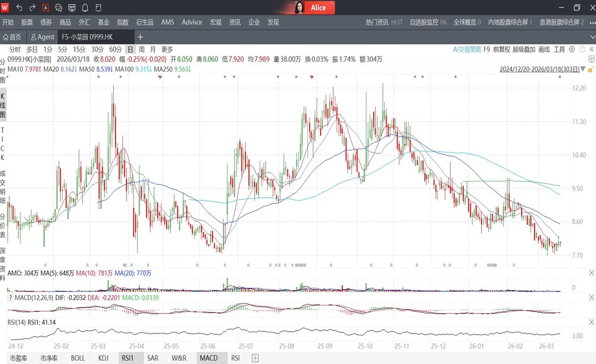596x364 pixels.
Task: Click the 画线 drawing button
Action: click(x=544, y=49)
